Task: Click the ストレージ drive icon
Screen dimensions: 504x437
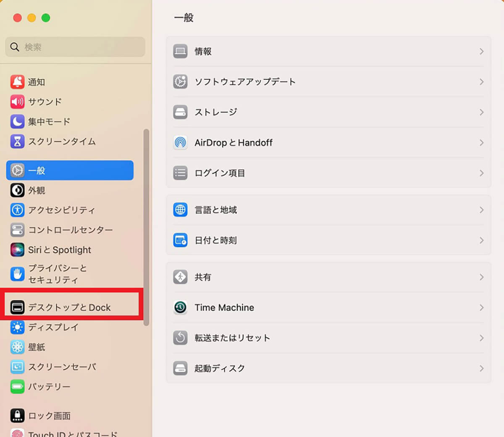Action: coord(180,112)
